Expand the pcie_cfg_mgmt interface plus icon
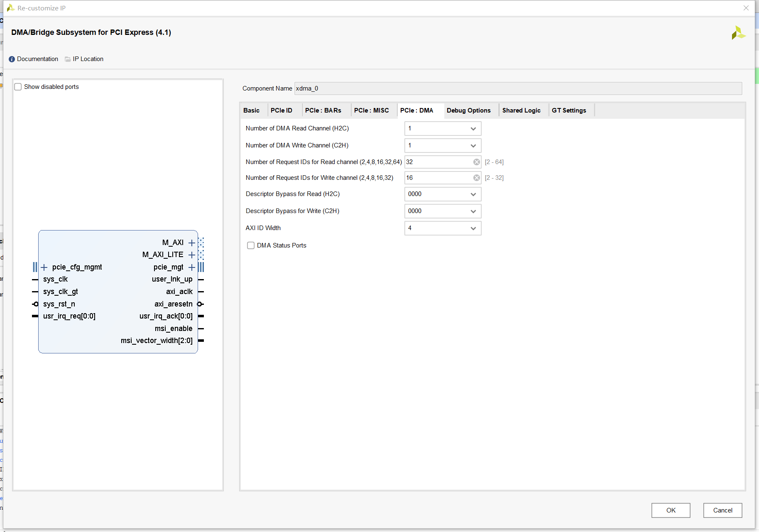The image size is (759, 532). pos(44,267)
